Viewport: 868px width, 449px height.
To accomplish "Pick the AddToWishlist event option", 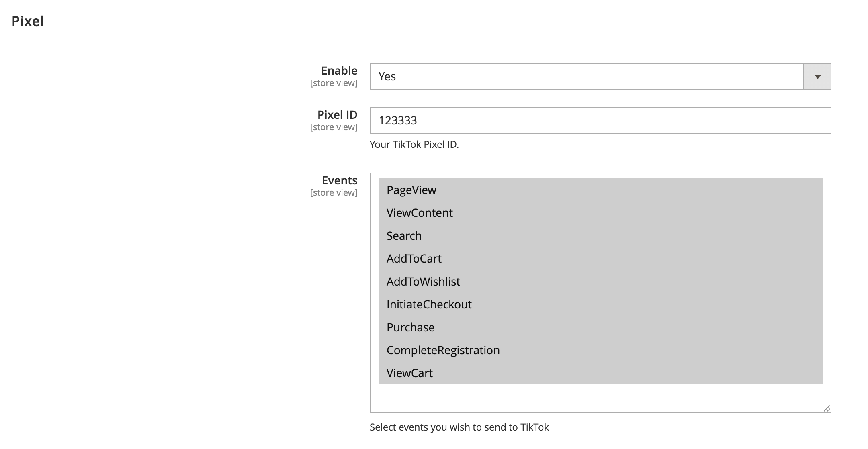I will pyautogui.click(x=423, y=282).
